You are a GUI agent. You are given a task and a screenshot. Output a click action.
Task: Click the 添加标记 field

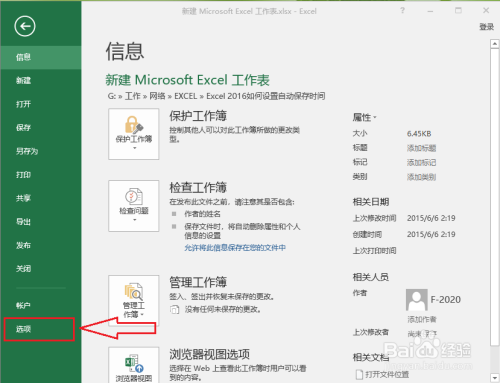[421, 162]
